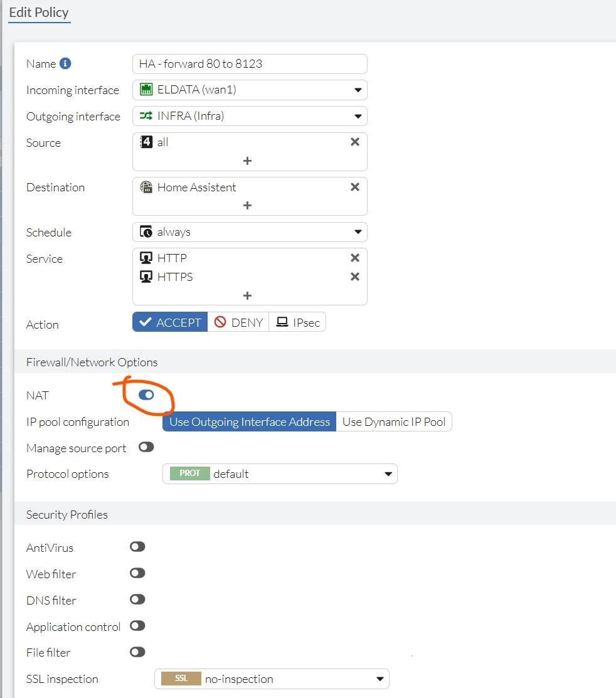Switch on the File filter toggle

[137, 652]
